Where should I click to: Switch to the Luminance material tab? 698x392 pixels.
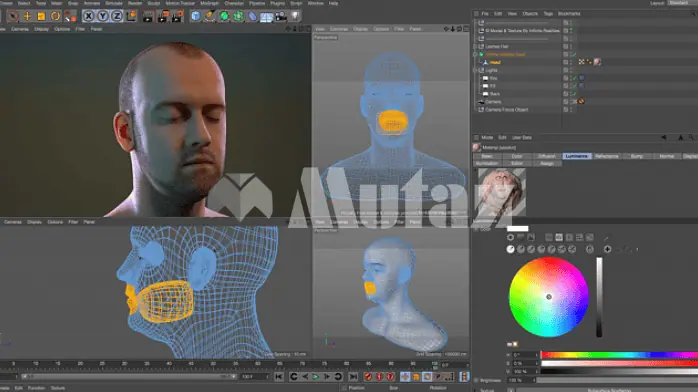click(577, 156)
